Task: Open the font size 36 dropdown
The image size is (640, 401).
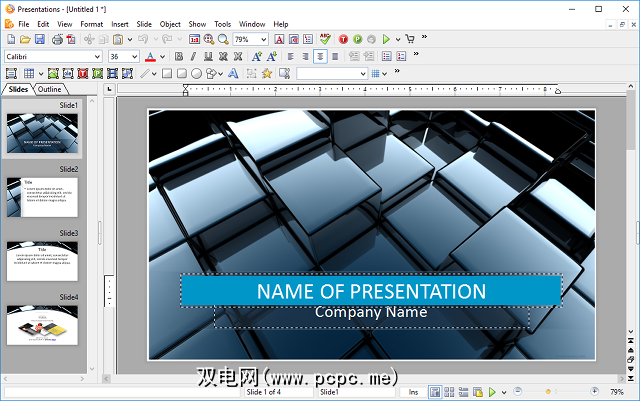Action: point(134,56)
